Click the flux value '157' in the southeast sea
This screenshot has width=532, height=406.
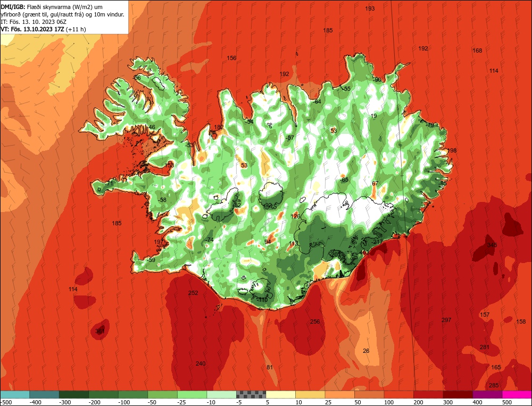pyautogui.click(x=485, y=315)
